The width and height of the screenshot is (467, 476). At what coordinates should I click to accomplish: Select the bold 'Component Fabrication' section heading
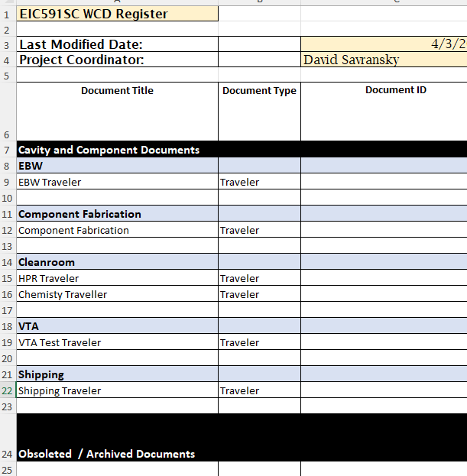pyautogui.click(x=117, y=214)
